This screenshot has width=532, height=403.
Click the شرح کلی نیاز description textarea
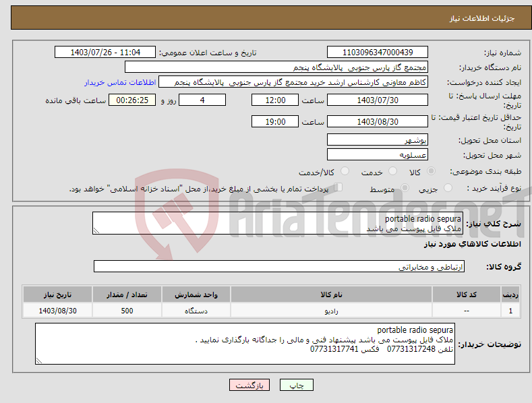[x=278, y=223]
